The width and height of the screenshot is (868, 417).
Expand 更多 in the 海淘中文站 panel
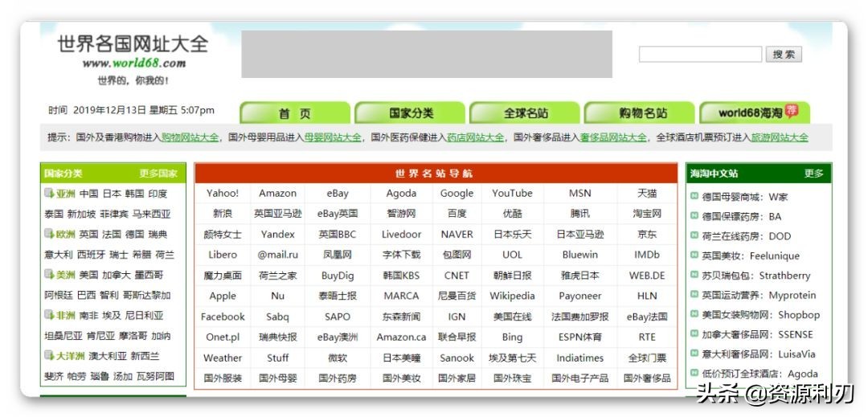click(813, 174)
